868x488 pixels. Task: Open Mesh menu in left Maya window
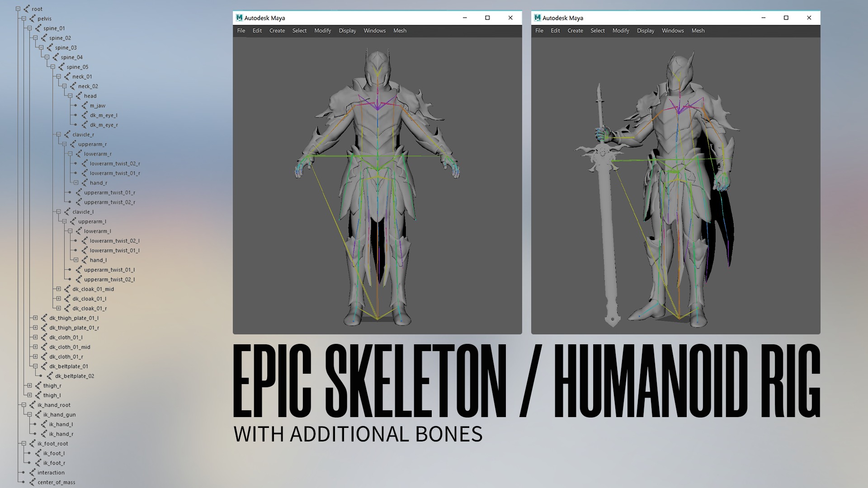[x=400, y=31]
